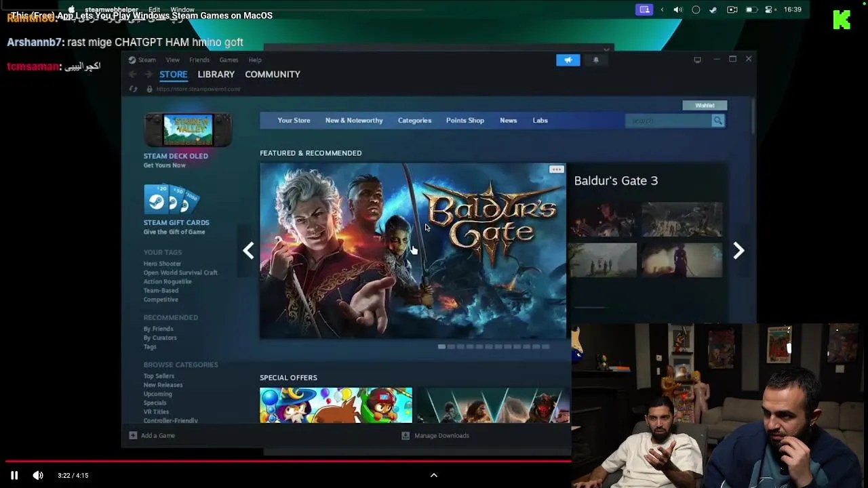Click the Steam store URL address field

[x=198, y=89]
